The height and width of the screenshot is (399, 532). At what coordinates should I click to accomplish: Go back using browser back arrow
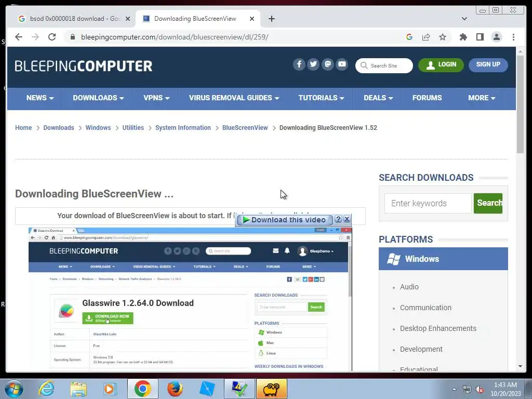pos(19,37)
